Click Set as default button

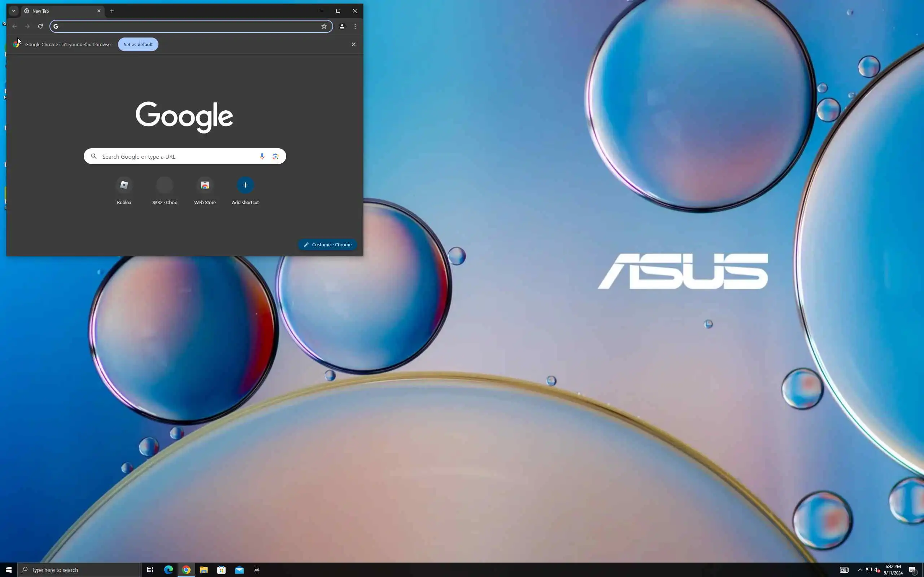[138, 44]
